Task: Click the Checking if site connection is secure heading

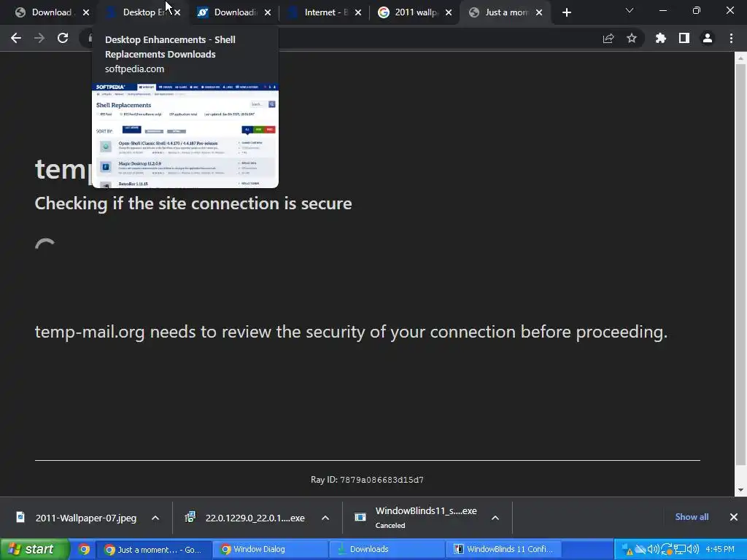Action: (x=193, y=203)
